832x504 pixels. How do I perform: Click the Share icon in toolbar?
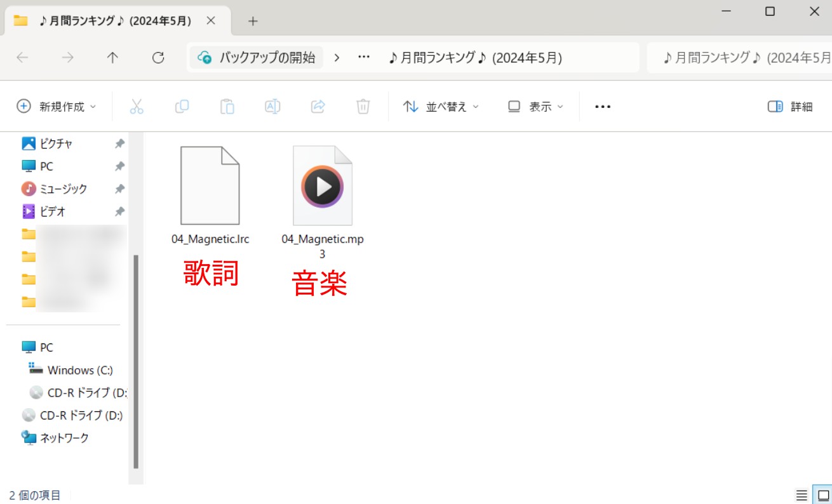318,107
